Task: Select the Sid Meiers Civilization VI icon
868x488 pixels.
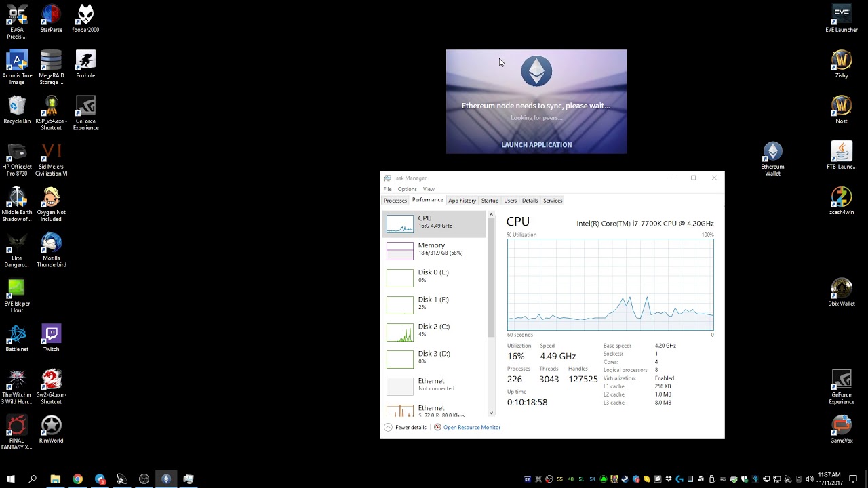Action: pos(51,159)
